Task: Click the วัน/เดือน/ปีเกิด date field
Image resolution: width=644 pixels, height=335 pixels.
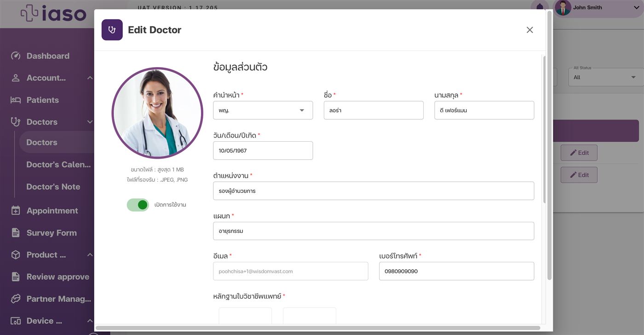Action: [263, 150]
